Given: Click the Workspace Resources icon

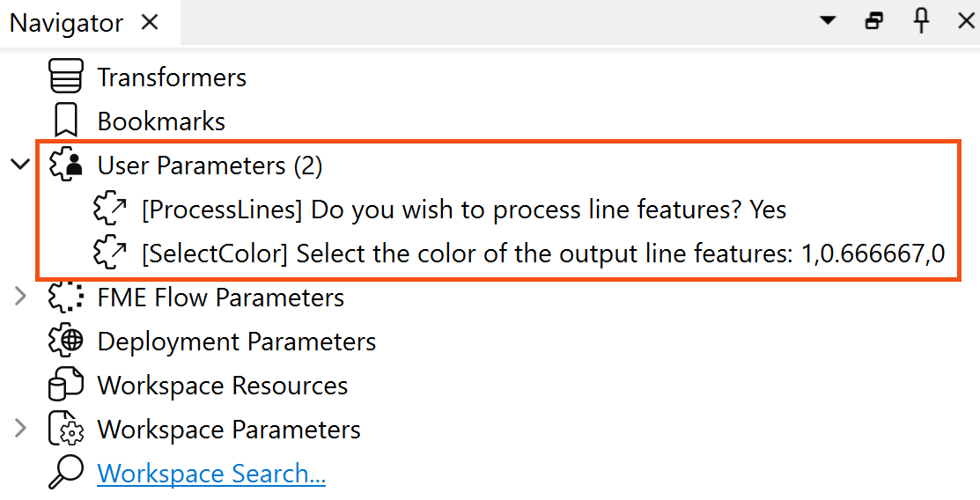Looking at the screenshot, I should click(x=66, y=386).
